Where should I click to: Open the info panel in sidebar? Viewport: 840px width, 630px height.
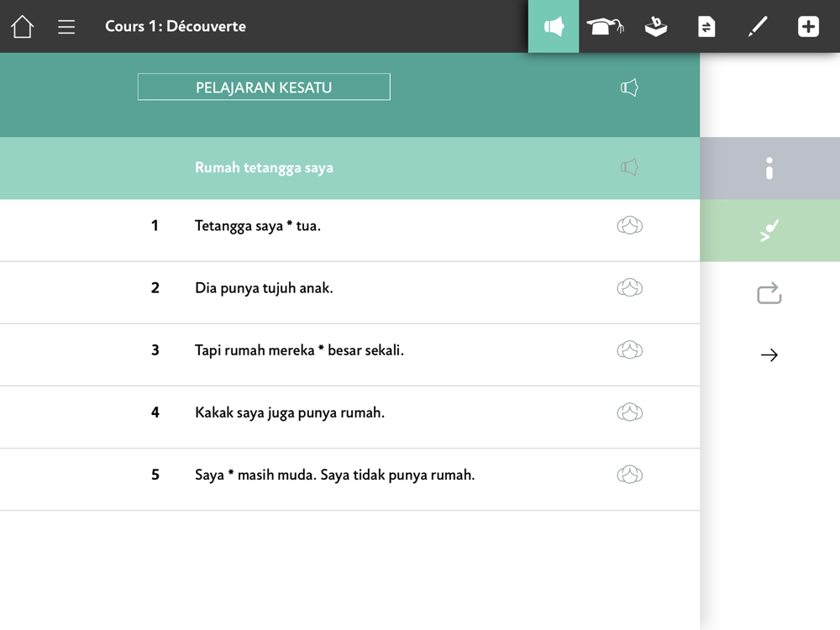pyautogui.click(x=769, y=168)
